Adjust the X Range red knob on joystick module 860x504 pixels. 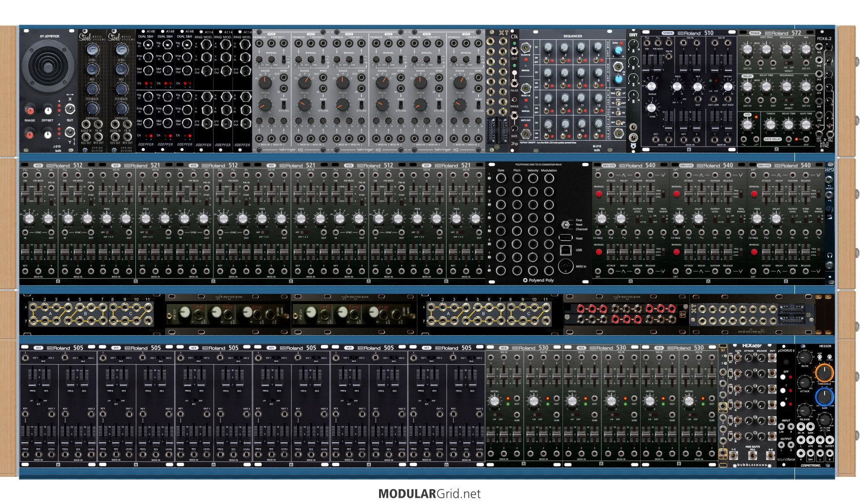click(x=30, y=110)
